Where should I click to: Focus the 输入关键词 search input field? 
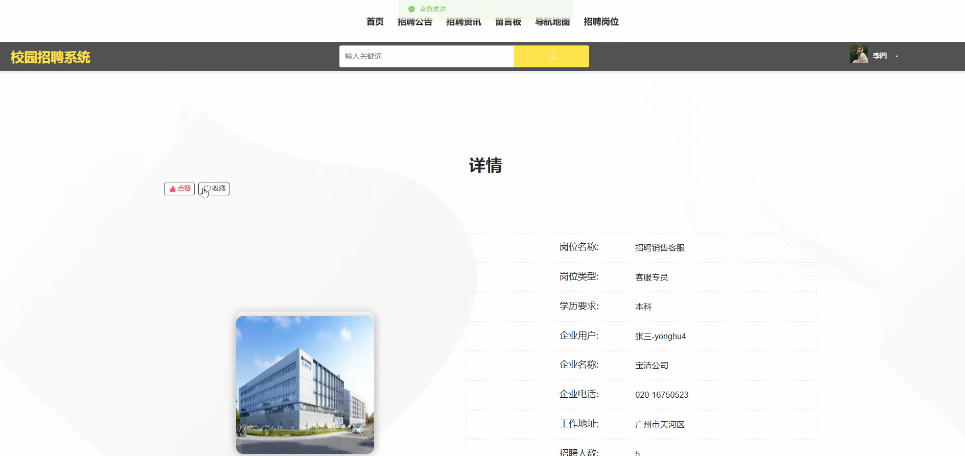click(x=426, y=56)
